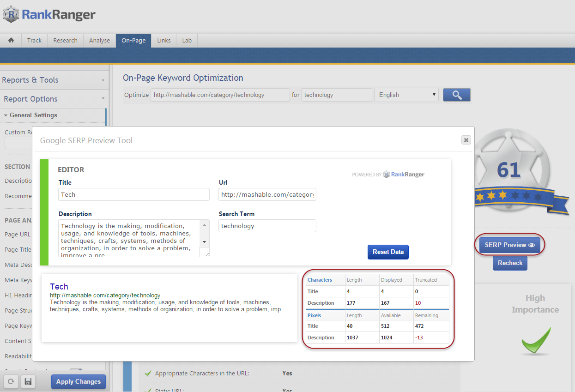Click the RankRanger logo in header
The height and width of the screenshot is (392, 575).
click(x=49, y=15)
